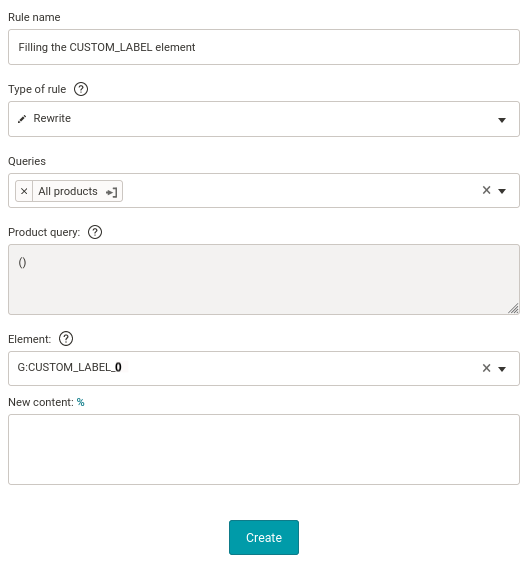The height and width of the screenshot is (562, 528).
Task: Open the Element help tooltip icon
Action: [66, 339]
